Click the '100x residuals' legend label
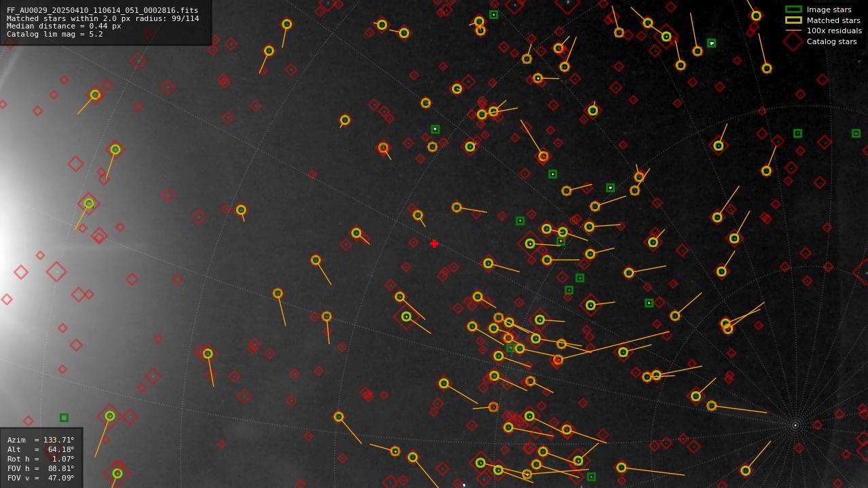868x488 pixels. pos(834,31)
